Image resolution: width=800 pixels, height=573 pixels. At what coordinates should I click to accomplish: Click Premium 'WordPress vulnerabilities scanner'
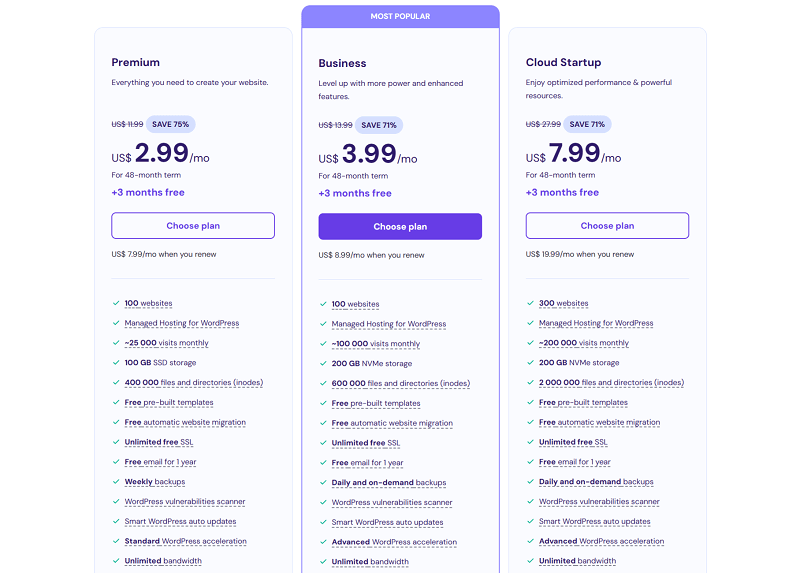point(185,502)
